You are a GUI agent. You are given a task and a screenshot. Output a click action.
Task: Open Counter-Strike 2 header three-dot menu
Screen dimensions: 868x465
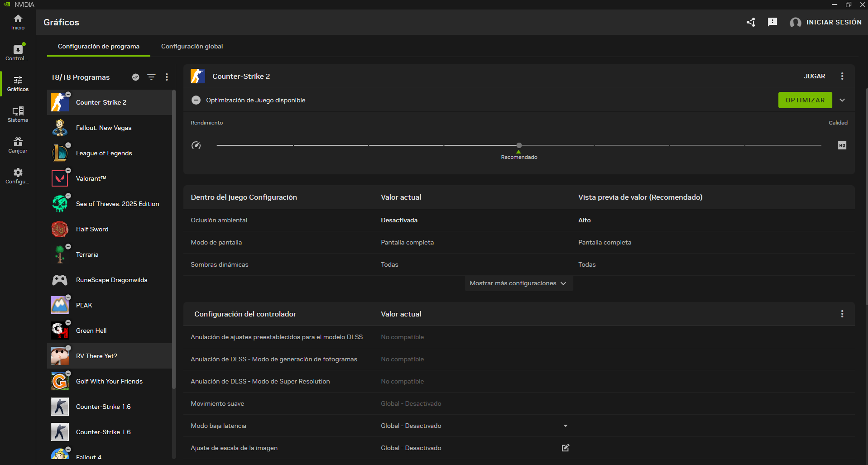[842, 76]
